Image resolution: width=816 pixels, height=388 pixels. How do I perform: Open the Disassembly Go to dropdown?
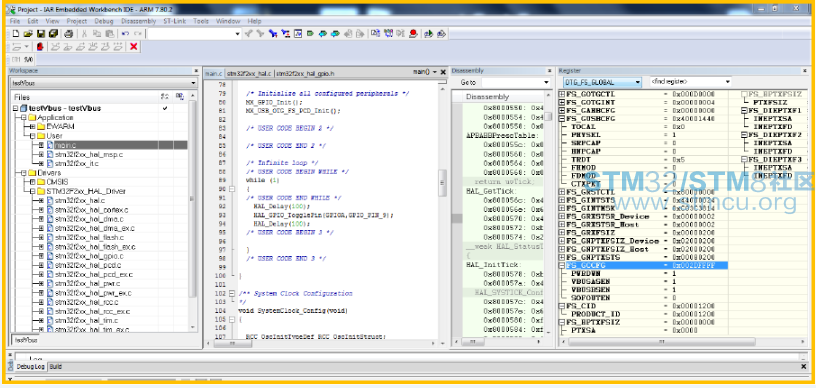pos(546,83)
